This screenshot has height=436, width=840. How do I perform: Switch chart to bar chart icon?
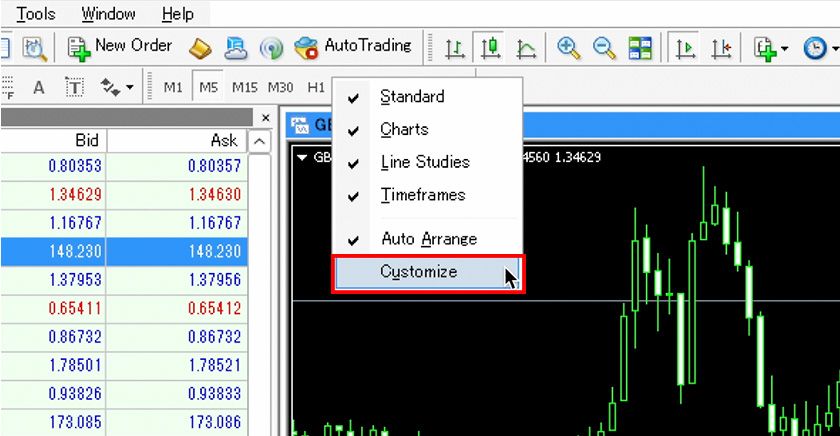click(455, 48)
